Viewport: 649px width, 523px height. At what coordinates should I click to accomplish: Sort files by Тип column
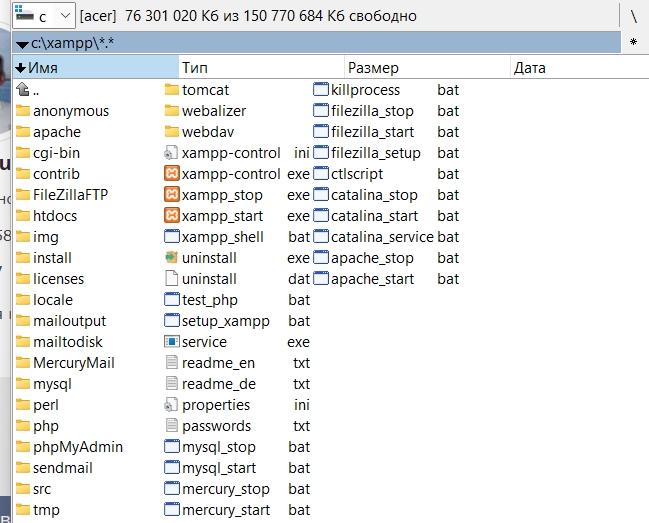(x=260, y=68)
